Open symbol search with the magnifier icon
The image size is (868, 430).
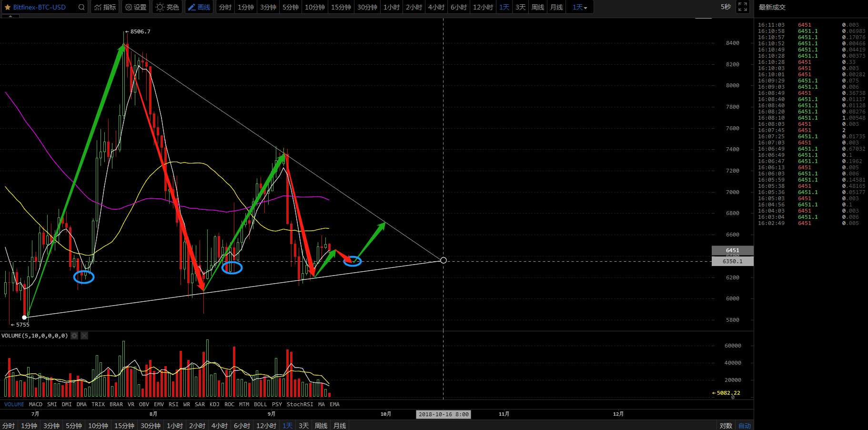click(81, 7)
